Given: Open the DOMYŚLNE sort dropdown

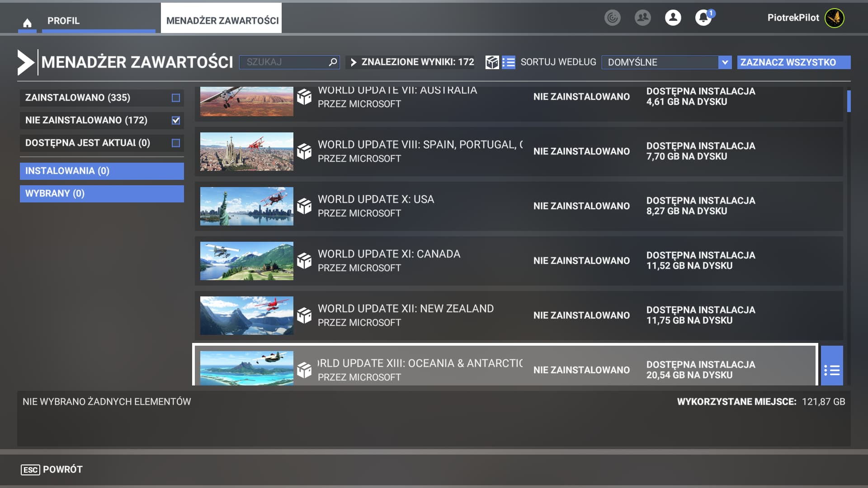Looking at the screenshot, I should 666,62.
